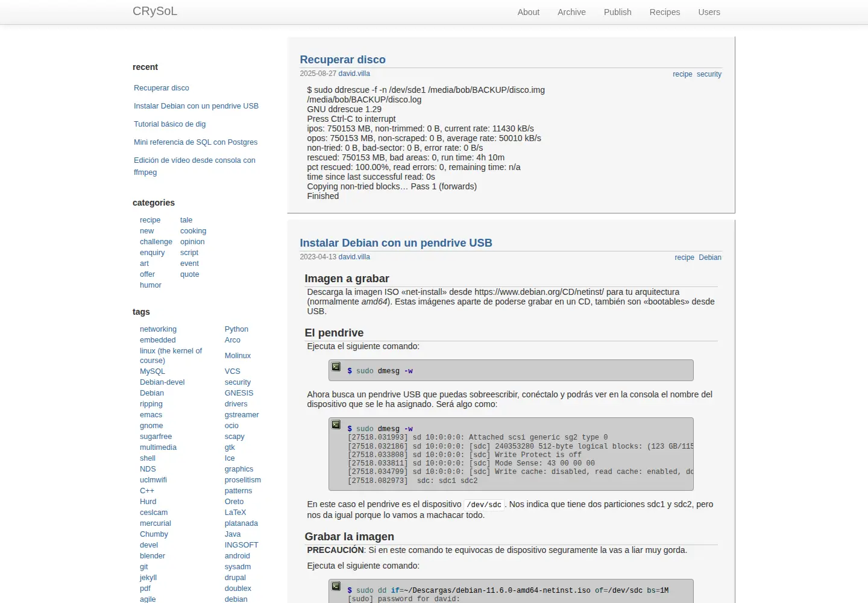Screen dimensions: 868x603
Task: Open 'Mini referencia de SQL con Postgres'
Action: (196, 142)
